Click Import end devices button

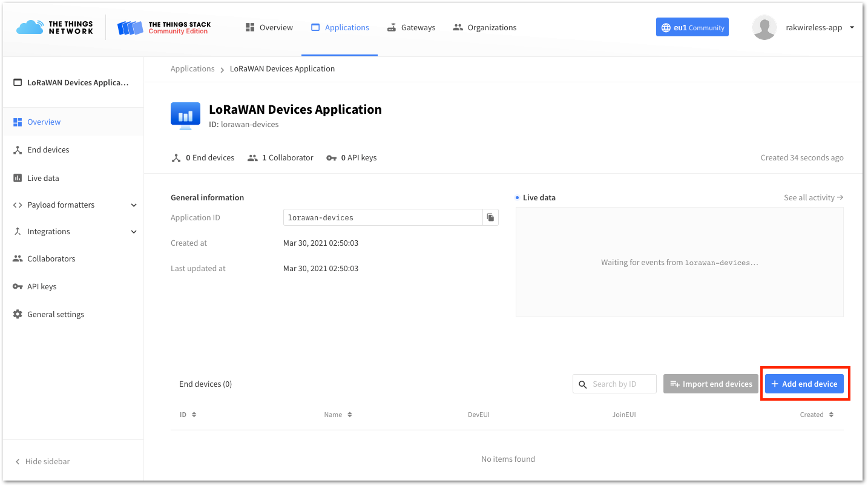(711, 384)
